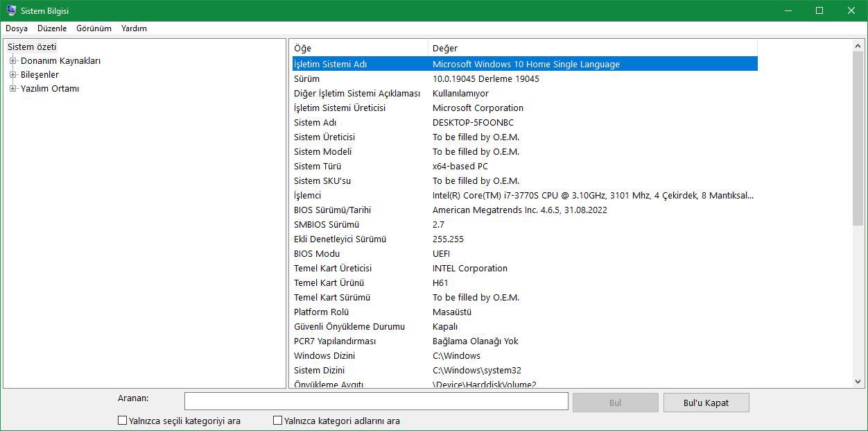Select the Güvenli Önyükleme Durumu row label
The height and width of the screenshot is (431, 868).
(349, 326)
